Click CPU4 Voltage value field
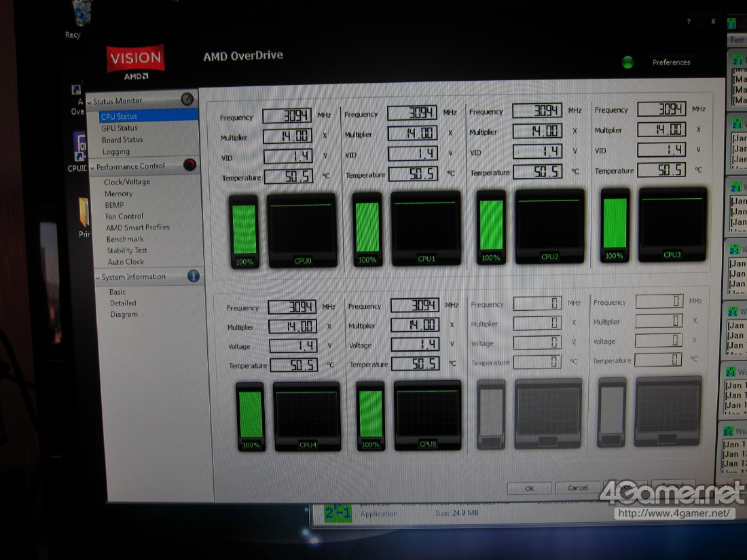 click(x=293, y=346)
